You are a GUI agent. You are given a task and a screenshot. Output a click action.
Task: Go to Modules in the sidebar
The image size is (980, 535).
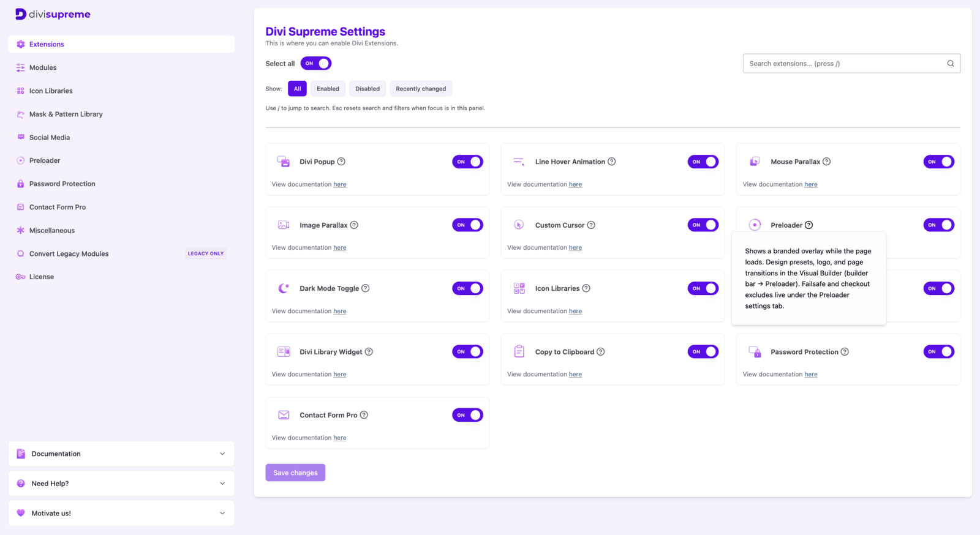(121, 67)
